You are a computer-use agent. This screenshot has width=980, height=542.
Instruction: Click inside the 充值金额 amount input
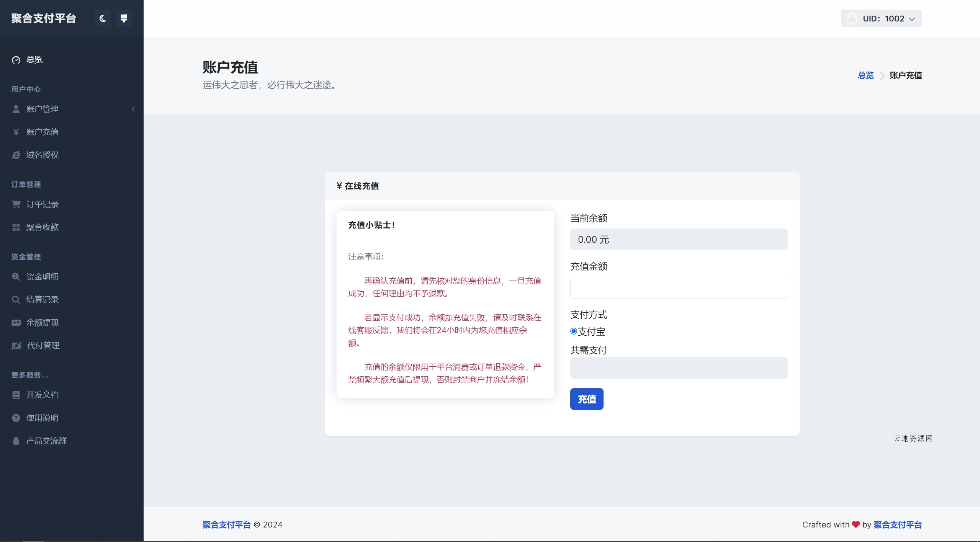(678, 287)
